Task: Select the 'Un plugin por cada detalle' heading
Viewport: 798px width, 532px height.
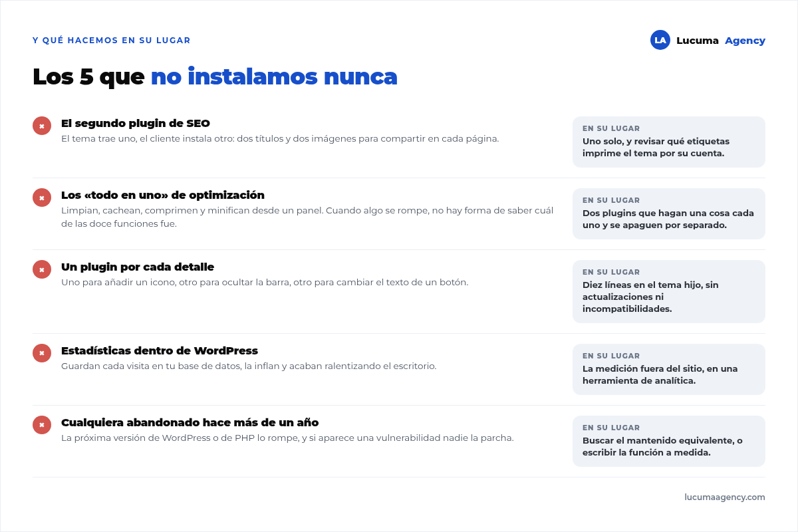Action: coord(138,267)
